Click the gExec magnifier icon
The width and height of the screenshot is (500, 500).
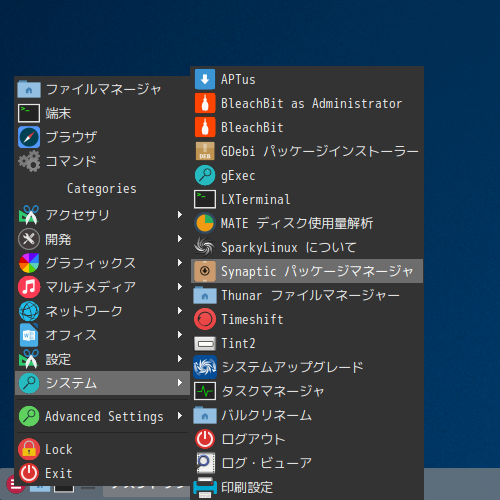pyautogui.click(x=205, y=175)
